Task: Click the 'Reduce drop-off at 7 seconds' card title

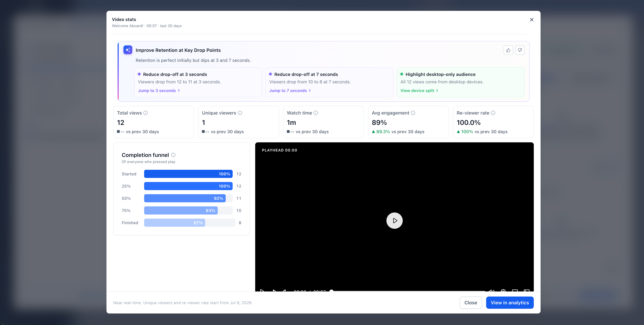Action: [x=306, y=74]
